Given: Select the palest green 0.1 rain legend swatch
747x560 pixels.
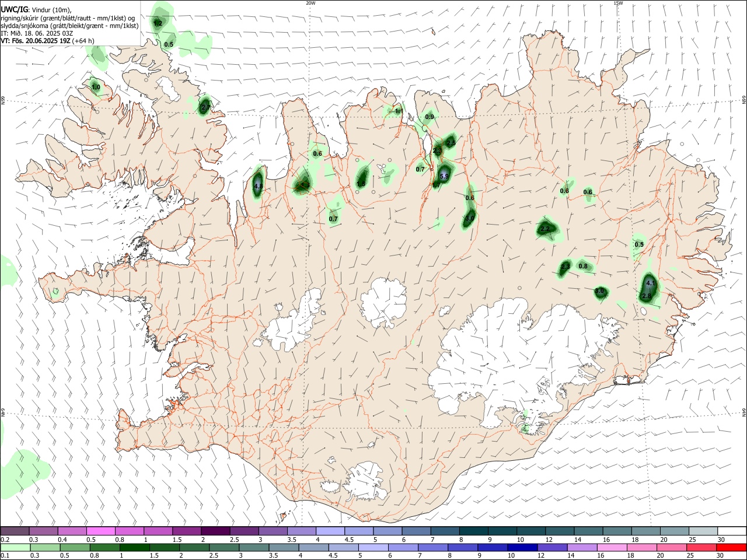Looking at the screenshot, I should click(x=16, y=547).
